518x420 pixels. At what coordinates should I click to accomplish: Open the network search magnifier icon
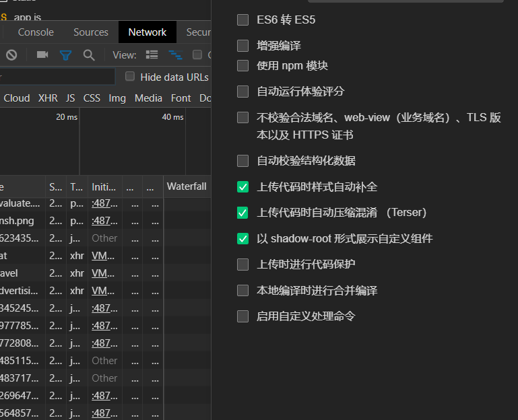(89, 55)
